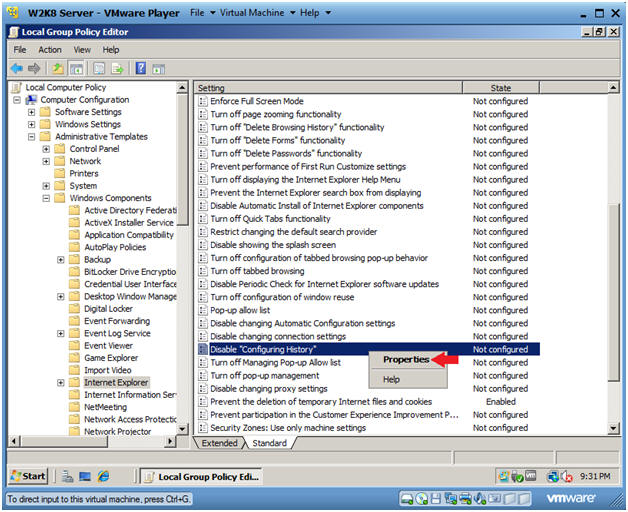Viewport: 628px width, 512px height.
Task: Expand Event Log Service node
Action: [x=60, y=333]
